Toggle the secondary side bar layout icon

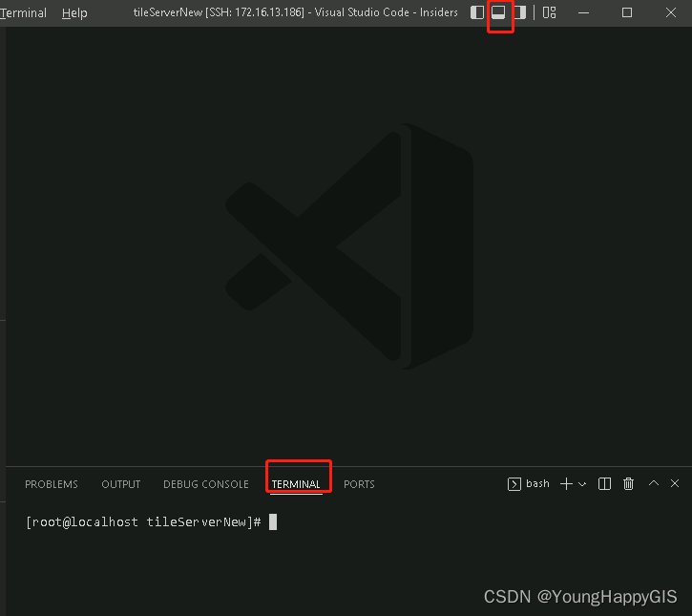point(519,12)
